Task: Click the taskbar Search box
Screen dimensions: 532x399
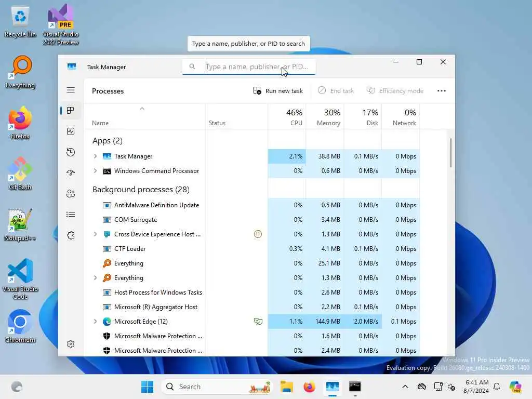Action: [x=217, y=387]
